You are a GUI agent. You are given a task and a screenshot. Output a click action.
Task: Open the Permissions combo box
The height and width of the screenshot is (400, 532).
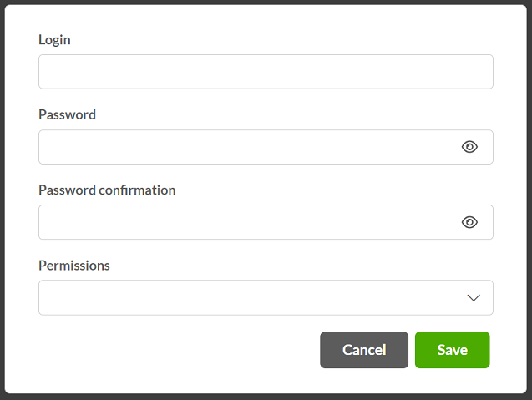pos(266,297)
